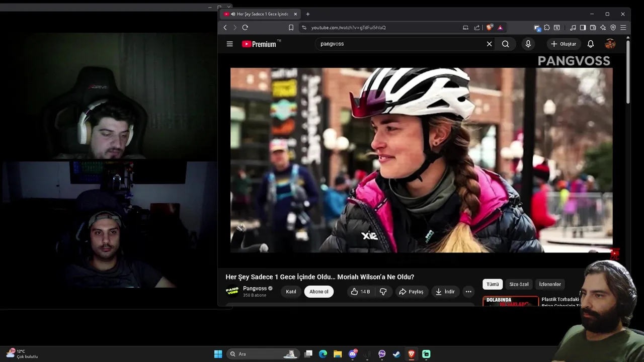Open the Brave Rewards triangle icon
Screen dimensions: 644x362
click(500, 28)
